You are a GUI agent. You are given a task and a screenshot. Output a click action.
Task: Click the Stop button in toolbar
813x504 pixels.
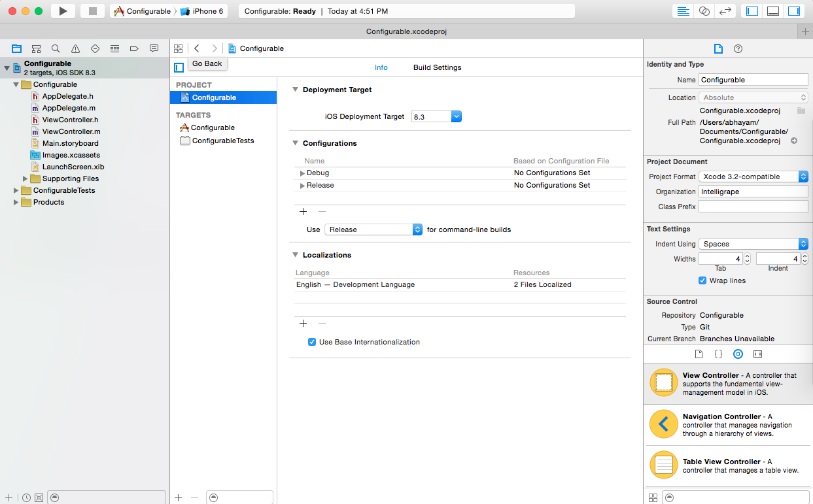(92, 11)
